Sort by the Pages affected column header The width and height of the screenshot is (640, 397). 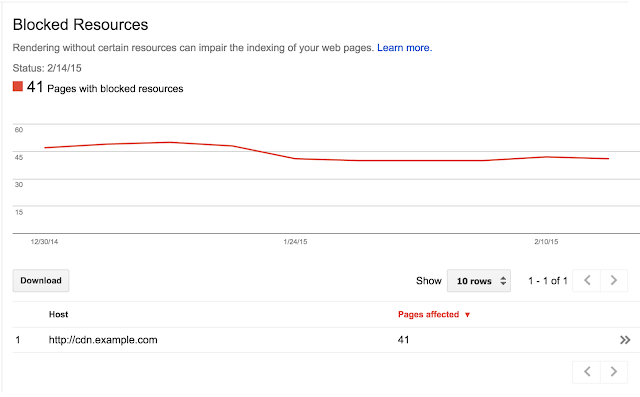point(429,315)
